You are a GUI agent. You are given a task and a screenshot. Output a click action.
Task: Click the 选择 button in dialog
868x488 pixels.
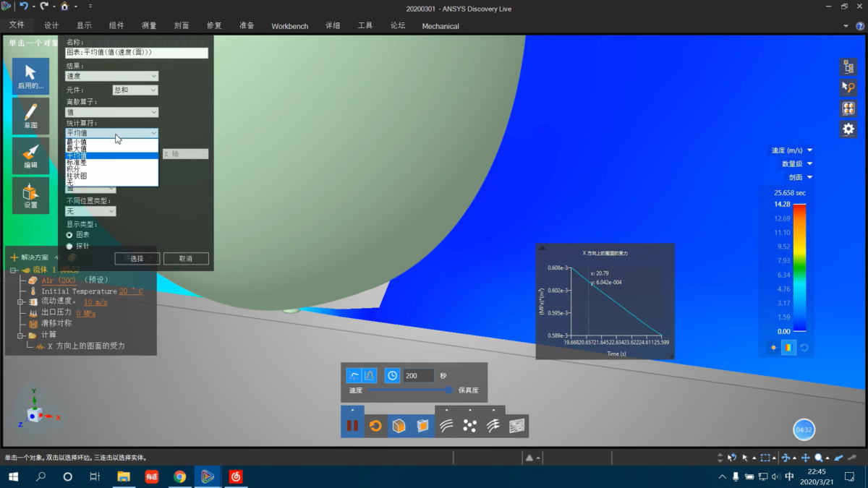137,259
